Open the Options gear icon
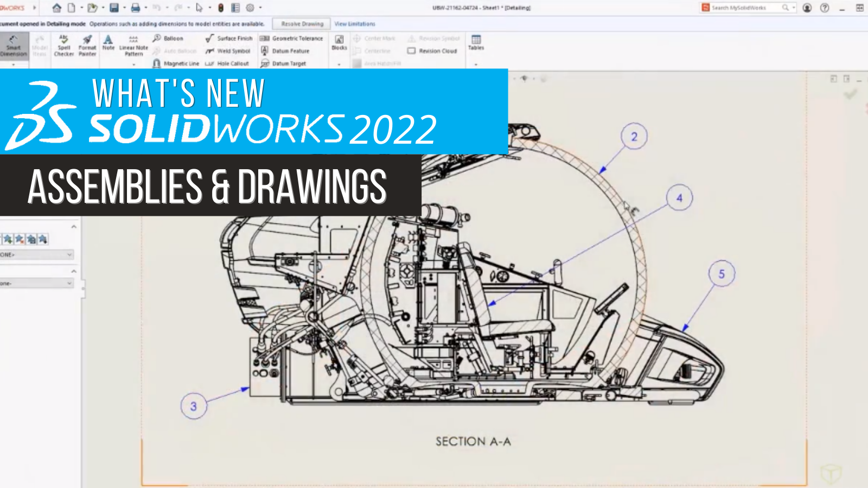The height and width of the screenshot is (488, 868). tap(250, 8)
